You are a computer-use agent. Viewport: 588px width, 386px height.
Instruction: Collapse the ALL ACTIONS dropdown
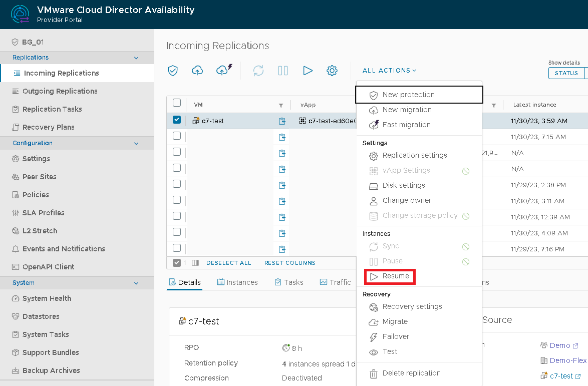coord(389,71)
